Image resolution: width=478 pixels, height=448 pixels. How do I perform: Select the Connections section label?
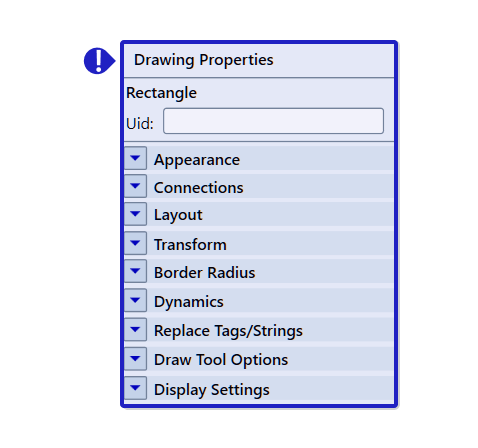click(x=198, y=188)
